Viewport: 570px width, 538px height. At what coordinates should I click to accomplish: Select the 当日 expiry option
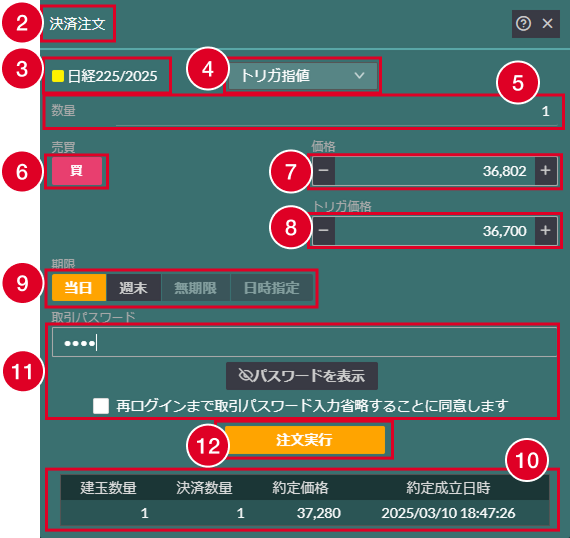tap(79, 288)
